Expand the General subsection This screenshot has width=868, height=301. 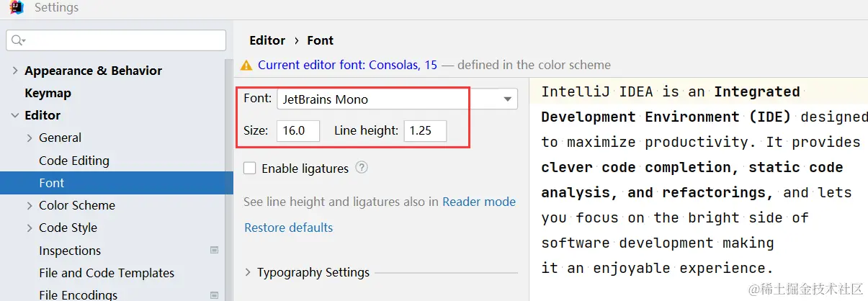point(30,138)
